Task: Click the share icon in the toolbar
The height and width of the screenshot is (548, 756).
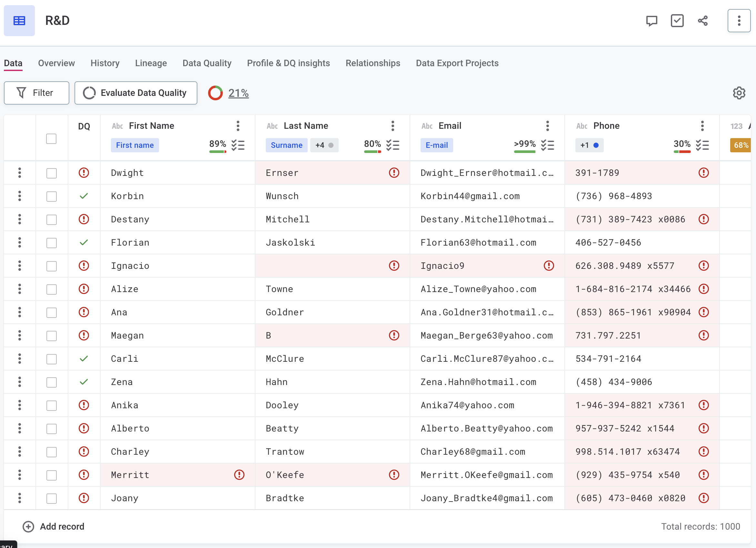Action: tap(702, 20)
